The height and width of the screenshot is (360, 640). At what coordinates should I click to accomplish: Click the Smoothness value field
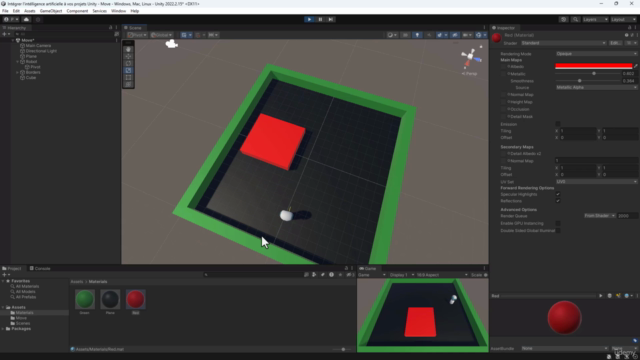tap(629, 81)
